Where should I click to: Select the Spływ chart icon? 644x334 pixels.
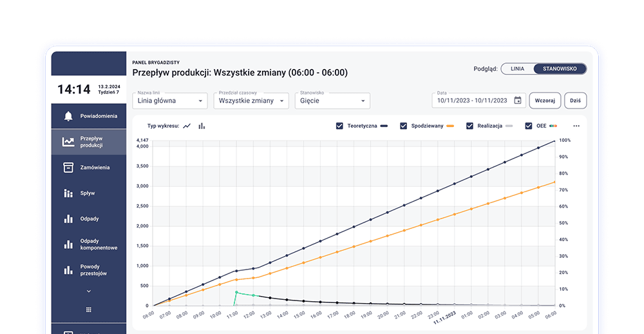(68, 193)
